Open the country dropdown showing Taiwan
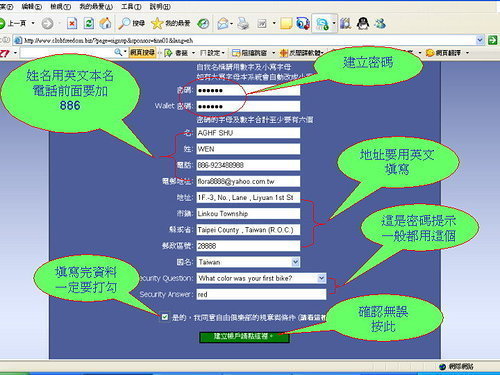Viewport: 500px width, 375px height. pos(248,262)
